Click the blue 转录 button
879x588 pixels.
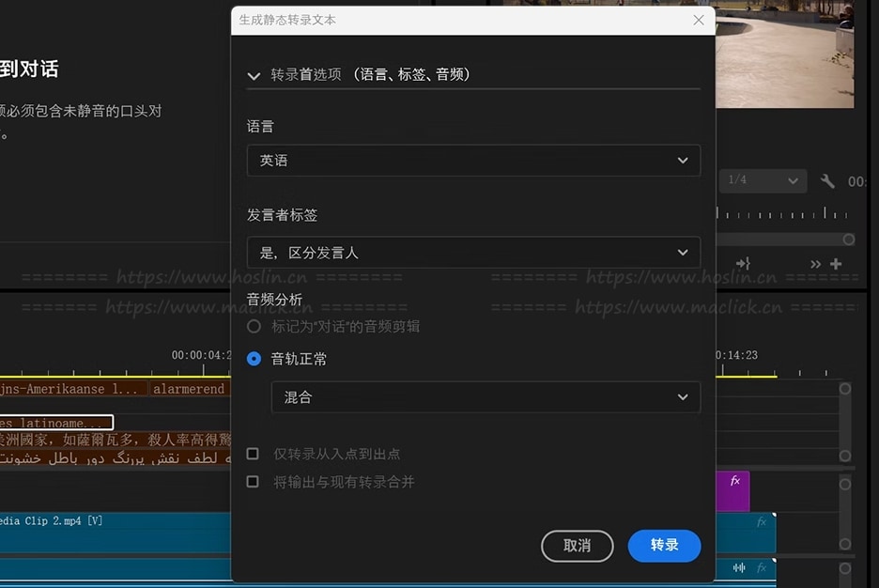664,546
